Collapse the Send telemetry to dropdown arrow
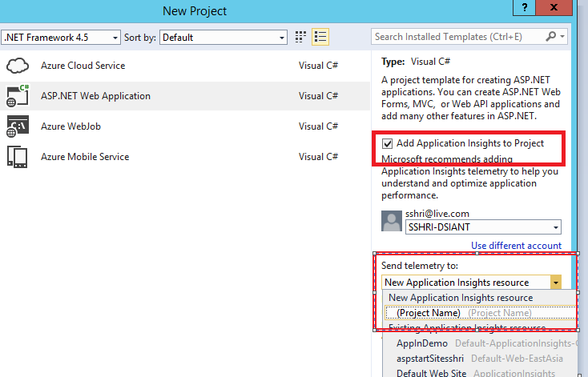 point(556,283)
